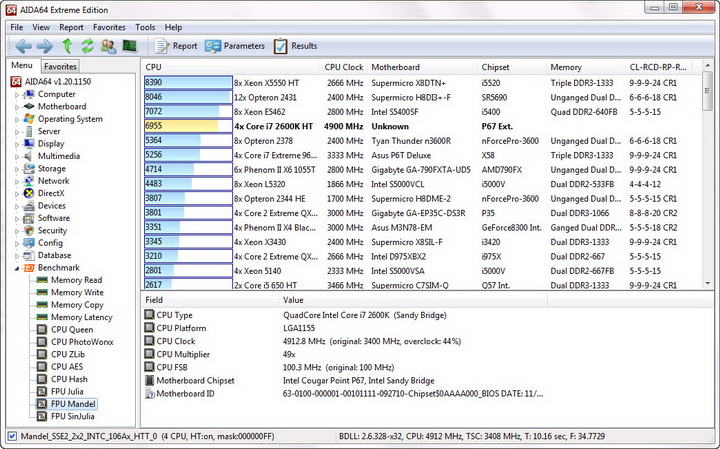Open the Report menu
The image size is (720, 449).
click(x=71, y=28)
